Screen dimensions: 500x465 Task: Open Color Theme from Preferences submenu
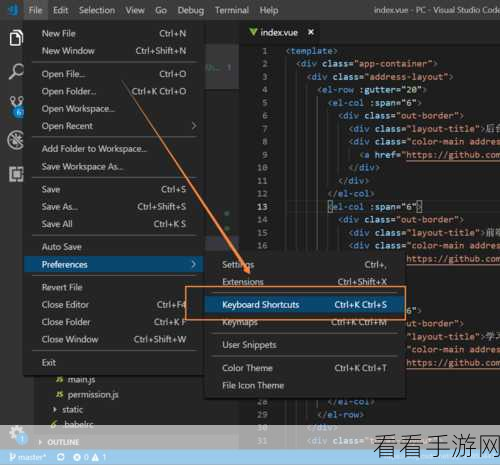point(305,368)
